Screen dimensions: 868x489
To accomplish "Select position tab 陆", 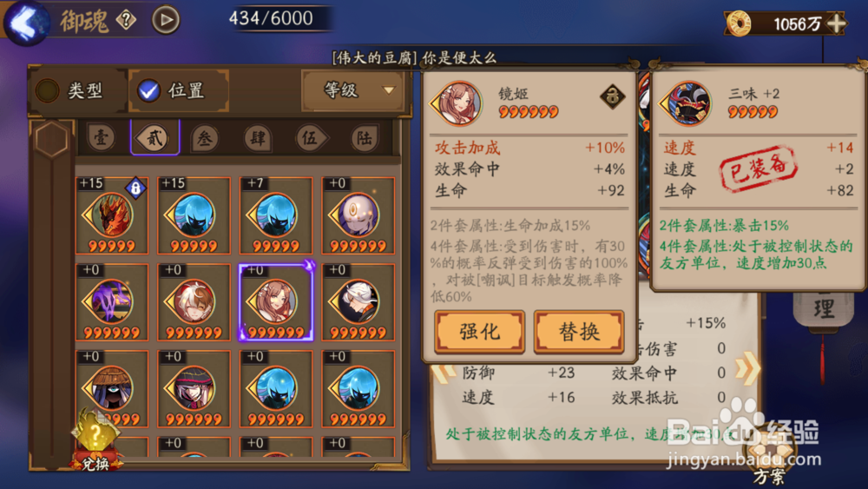I will point(364,137).
